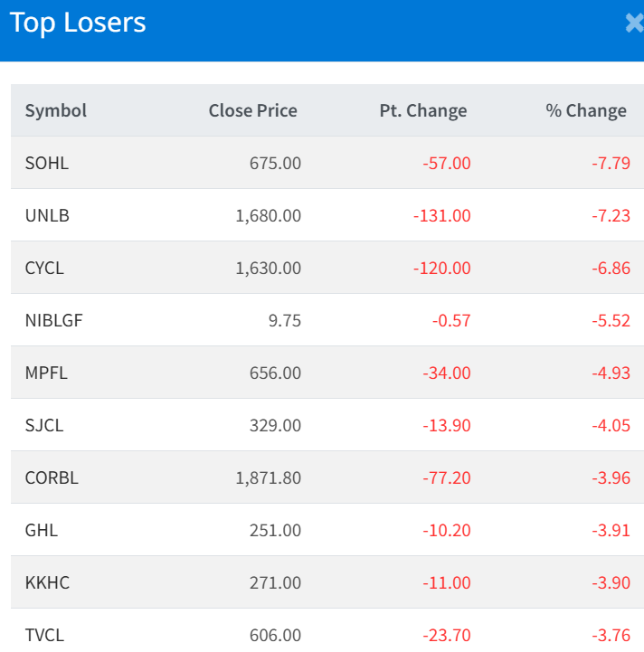Image resolution: width=644 pixels, height=652 pixels.
Task: Sort by Close Price column header
Action: pyautogui.click(x=252, y=110)
